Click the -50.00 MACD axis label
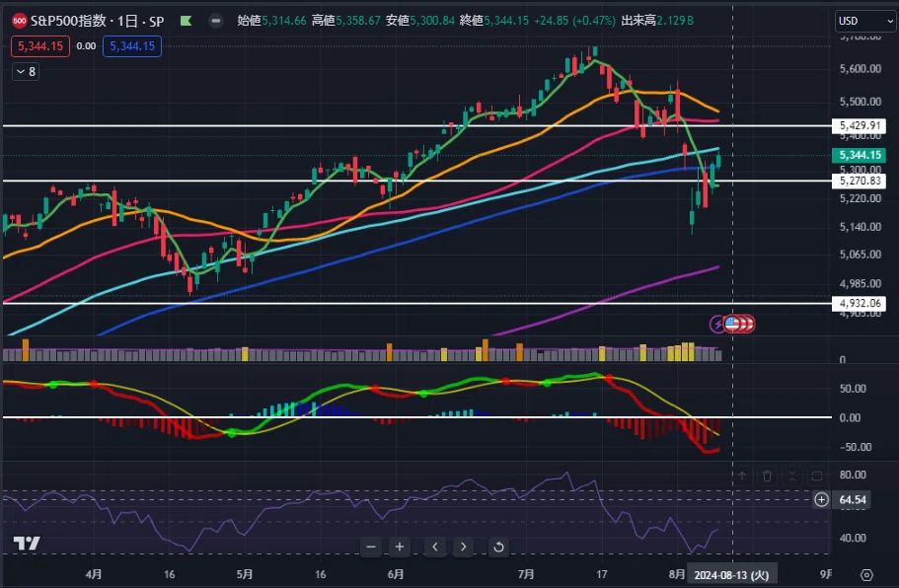 pos(856,447)
